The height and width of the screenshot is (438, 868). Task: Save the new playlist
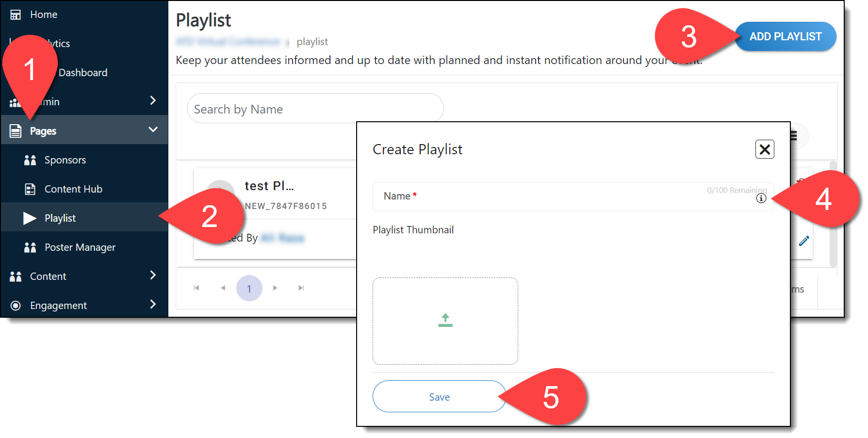439,397
